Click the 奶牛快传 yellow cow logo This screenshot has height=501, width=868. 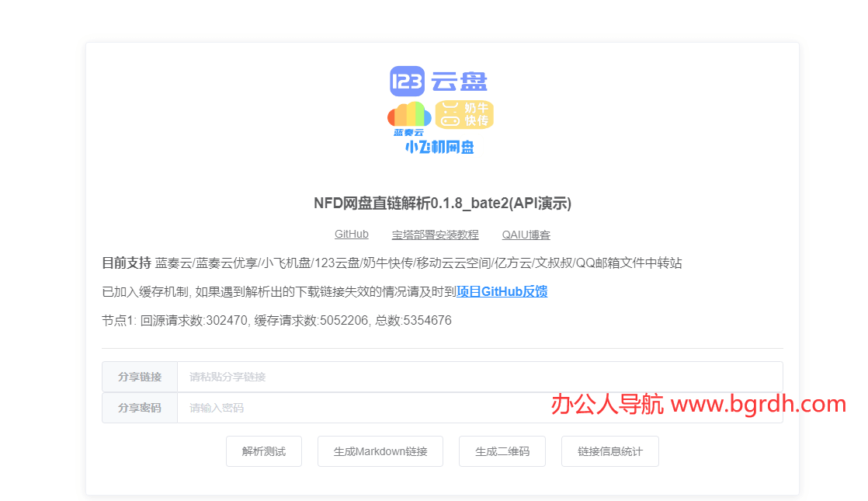(x=464, y=115)
